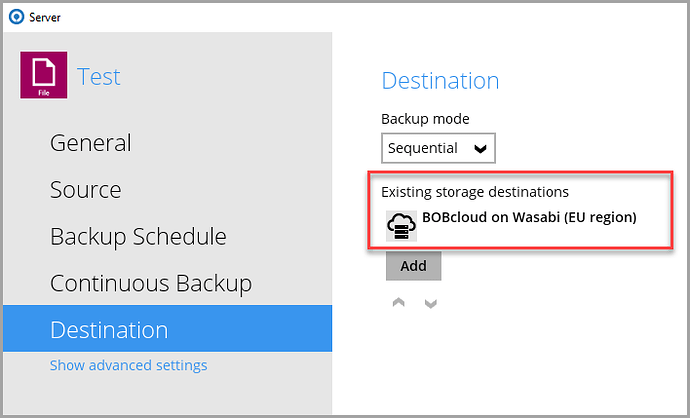This screenshot has height=418, width=690.
Task: Click the Show advanced settings link
Action: pyautogui.click(x=128, y=365)
